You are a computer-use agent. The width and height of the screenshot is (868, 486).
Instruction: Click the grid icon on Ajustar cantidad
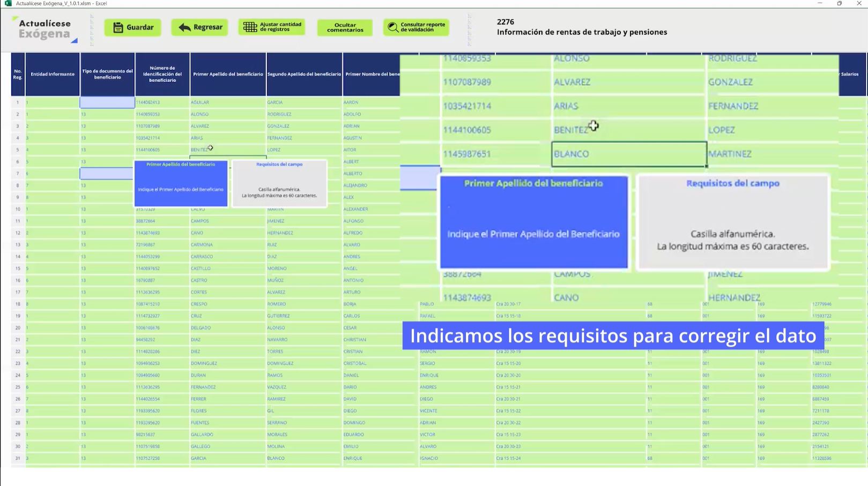tap(250, 27)
